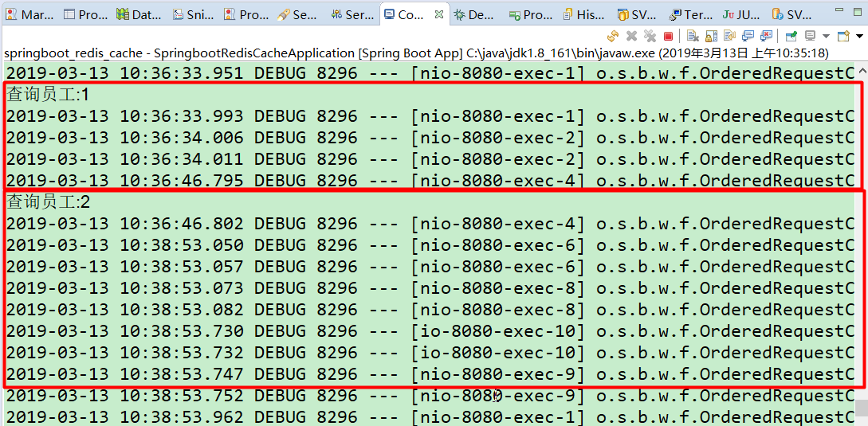Select the log line at 10:36:34.011
The width and height of the screenshot is (868, 426).
[430, 159]
